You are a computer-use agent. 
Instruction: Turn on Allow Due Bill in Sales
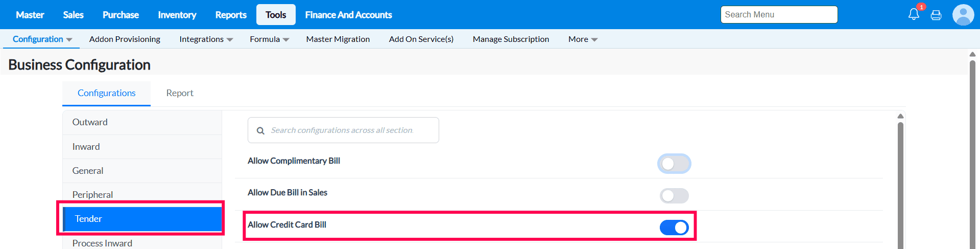(674, 196)
